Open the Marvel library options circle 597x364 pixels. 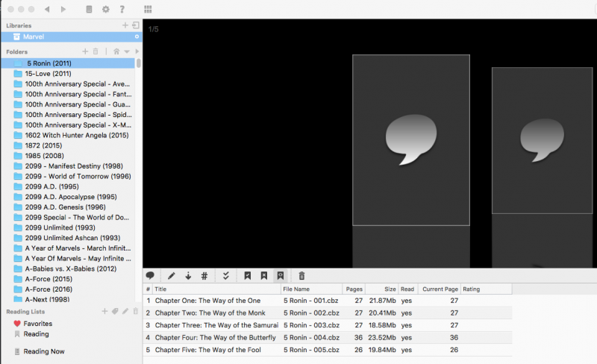(x=137, y=37)
